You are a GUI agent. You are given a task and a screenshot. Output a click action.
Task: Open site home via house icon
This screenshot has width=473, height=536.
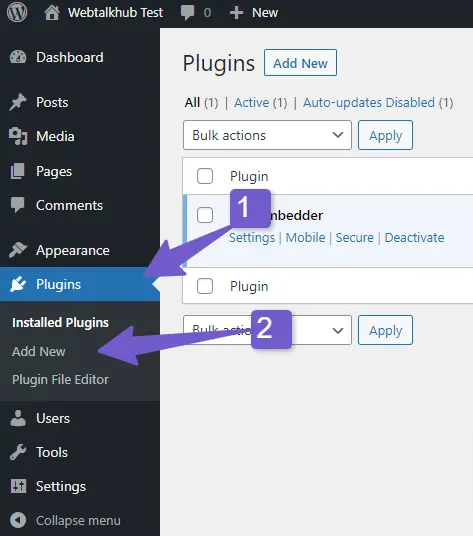pyautogui.click(x=52, y=13)
